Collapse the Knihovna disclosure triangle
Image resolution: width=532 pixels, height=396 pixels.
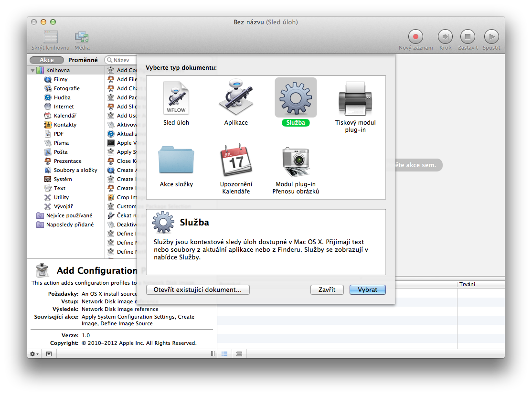33,71
